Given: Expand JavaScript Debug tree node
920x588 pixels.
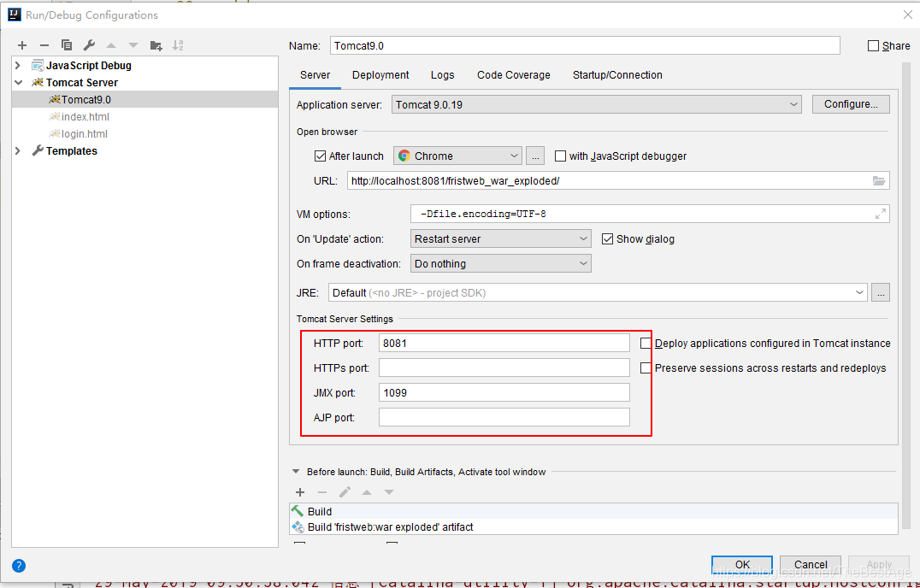Looking at the screenshot, I should click(x=18, y=65).
